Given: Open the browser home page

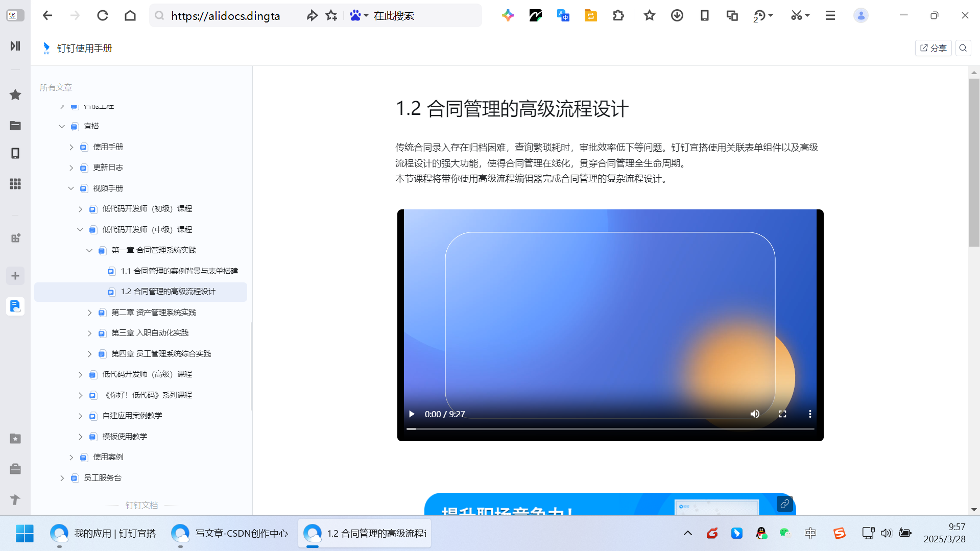Looking at the screenshot, I should point(130,15).
